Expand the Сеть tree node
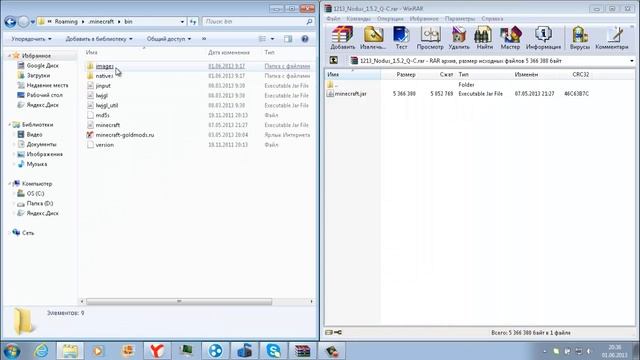This screenshot has height=360, width=640. 9,233
